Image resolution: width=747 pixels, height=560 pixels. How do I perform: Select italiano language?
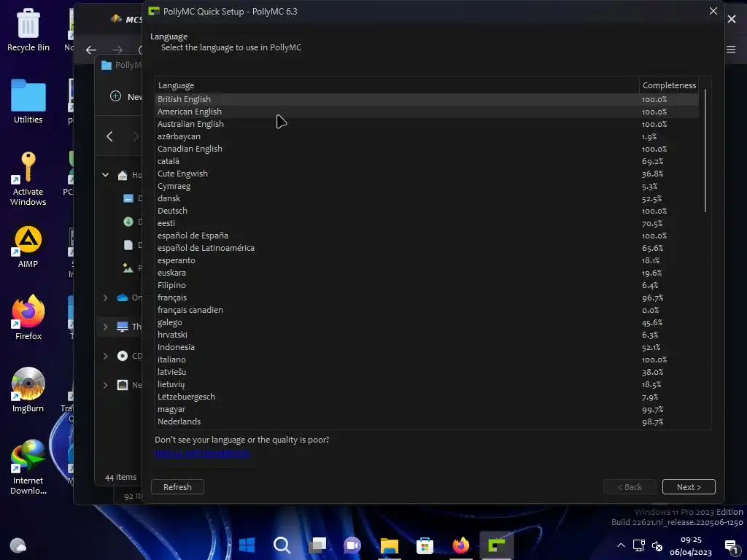[x=427, y=359]
